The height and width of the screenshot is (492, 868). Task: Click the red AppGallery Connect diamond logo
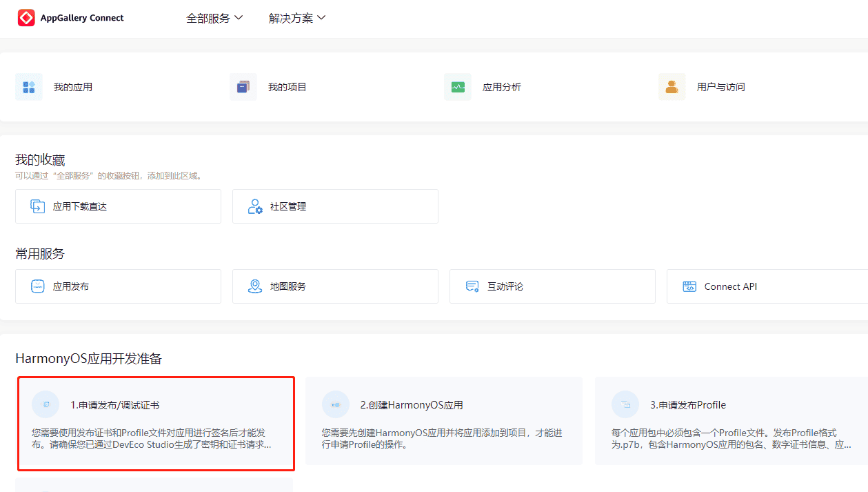pos(26,17)
